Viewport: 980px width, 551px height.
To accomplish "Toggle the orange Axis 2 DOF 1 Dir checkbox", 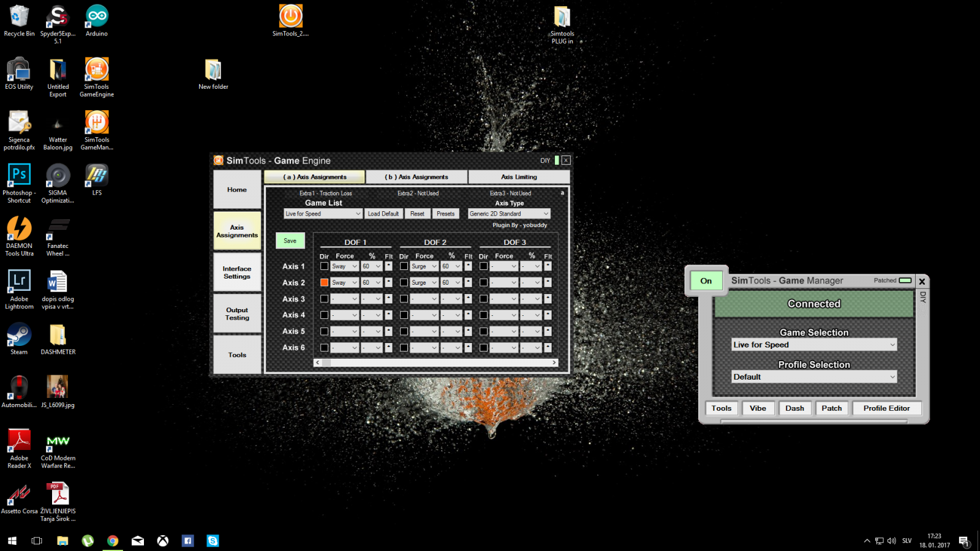I will 325,282.
